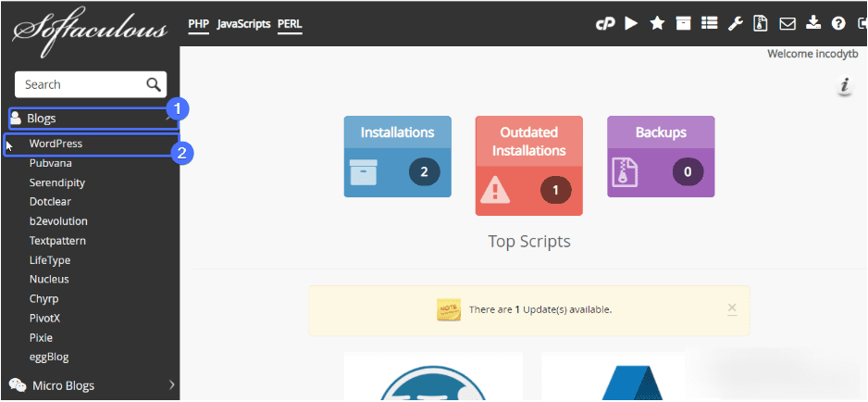Screen dimensions: 868x402
Task: Click the import/download icon in toolbar
Action: pyautogui.click(x=812, y=23)
